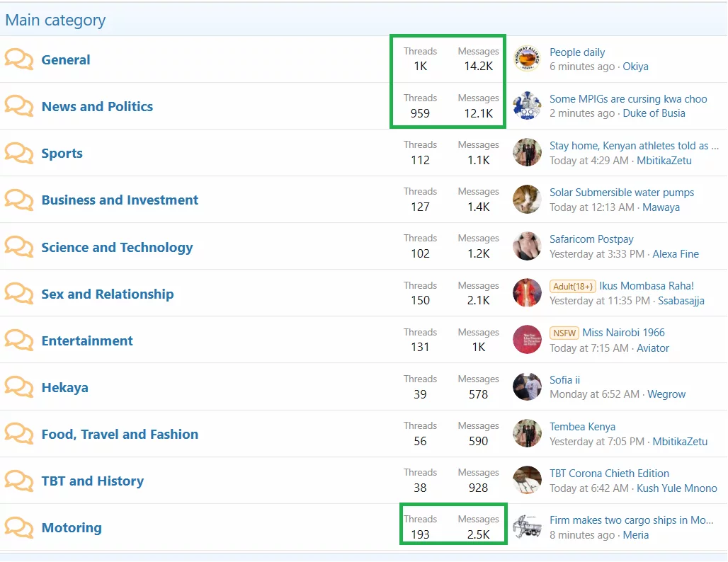Image resolution: width=728 pixels, height=562 pixels.
Task: Open the Ikus Mombasa Raha! thread
Action: 647,286
